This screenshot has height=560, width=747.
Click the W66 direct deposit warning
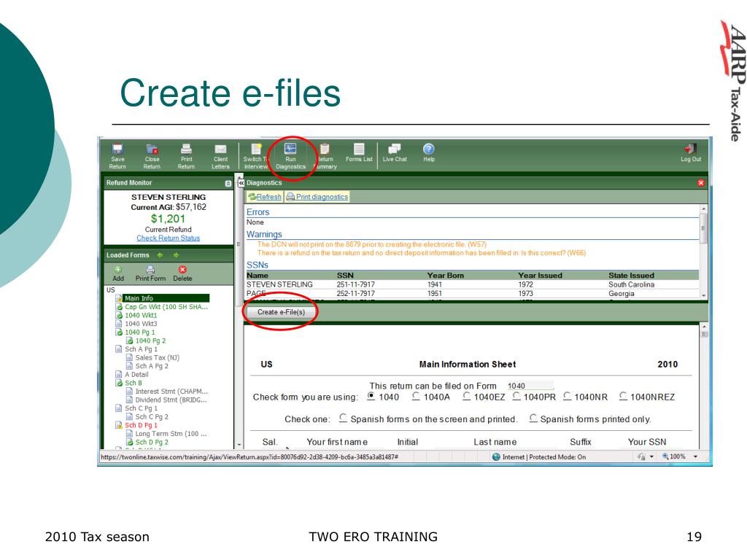point(421,253)
